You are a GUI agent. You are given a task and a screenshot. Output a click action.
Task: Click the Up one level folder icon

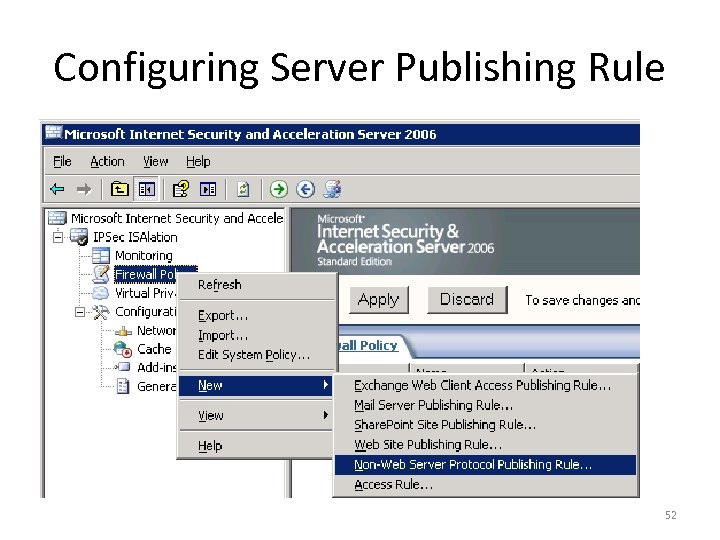coord(119,189)
